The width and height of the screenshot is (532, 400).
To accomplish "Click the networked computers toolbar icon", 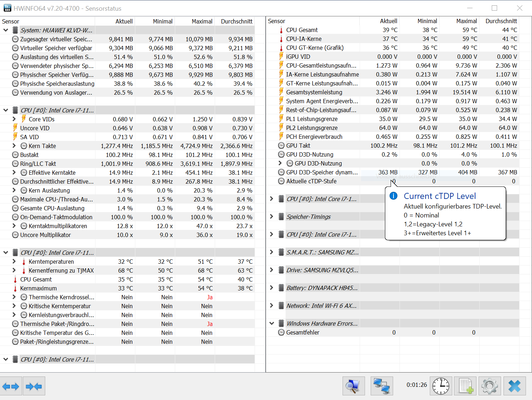I will pos(382,386).
